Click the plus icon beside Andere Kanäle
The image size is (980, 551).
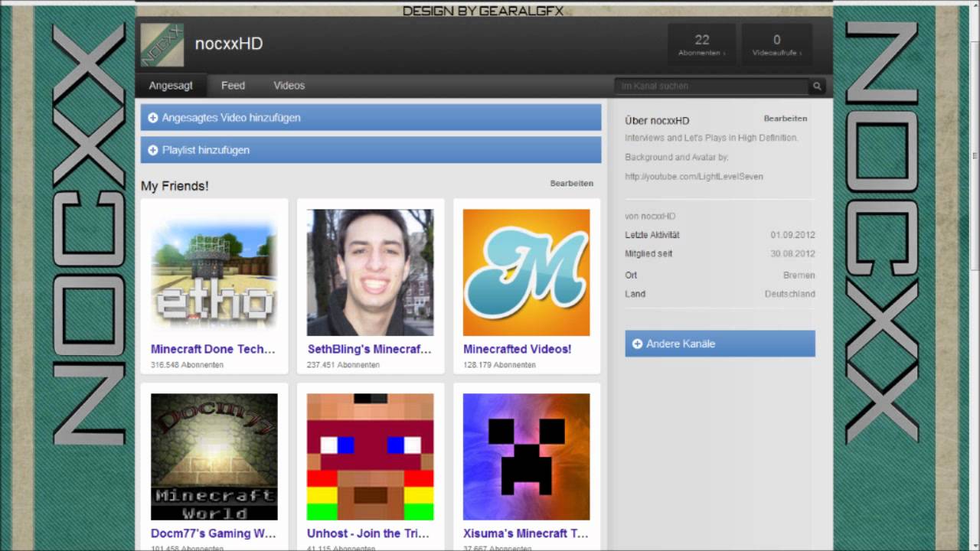(637, 344)
